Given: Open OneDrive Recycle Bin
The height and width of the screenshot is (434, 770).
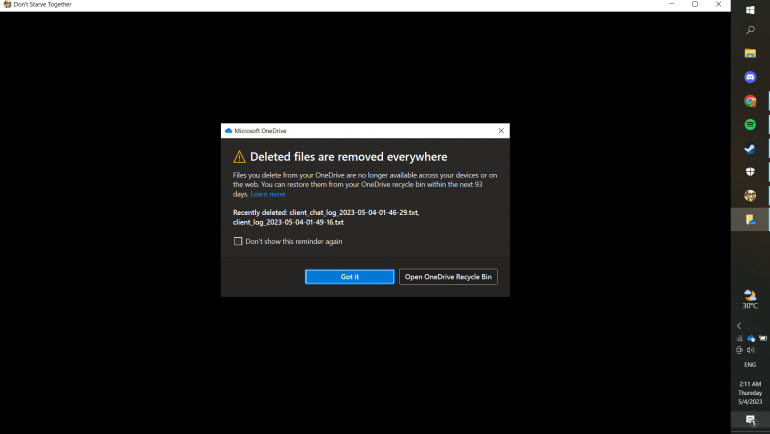Looking at the screenshot, I should 448,276.
